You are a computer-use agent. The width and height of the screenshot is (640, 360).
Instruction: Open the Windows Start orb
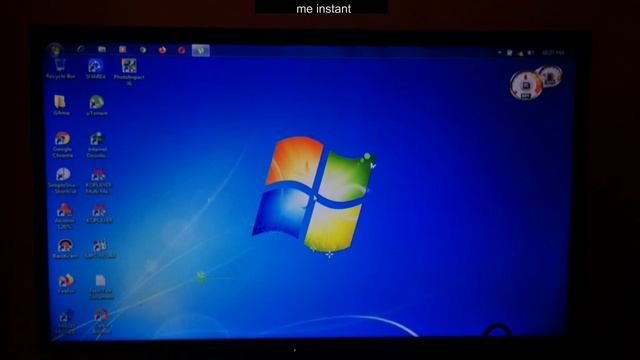point(55,50)
